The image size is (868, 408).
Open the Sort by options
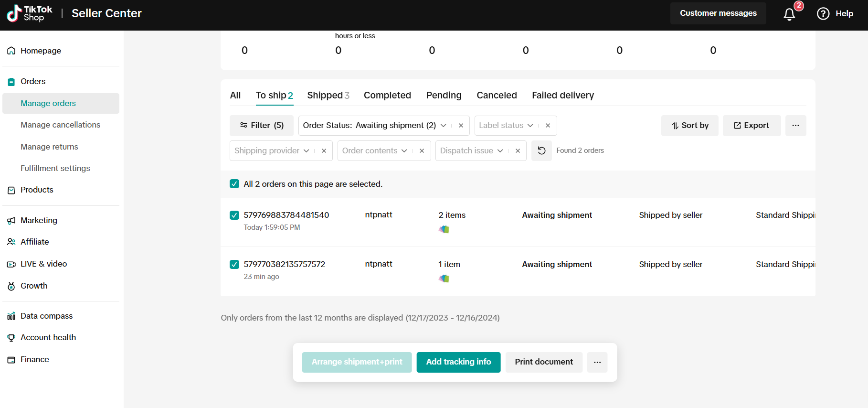coord(689,126)
